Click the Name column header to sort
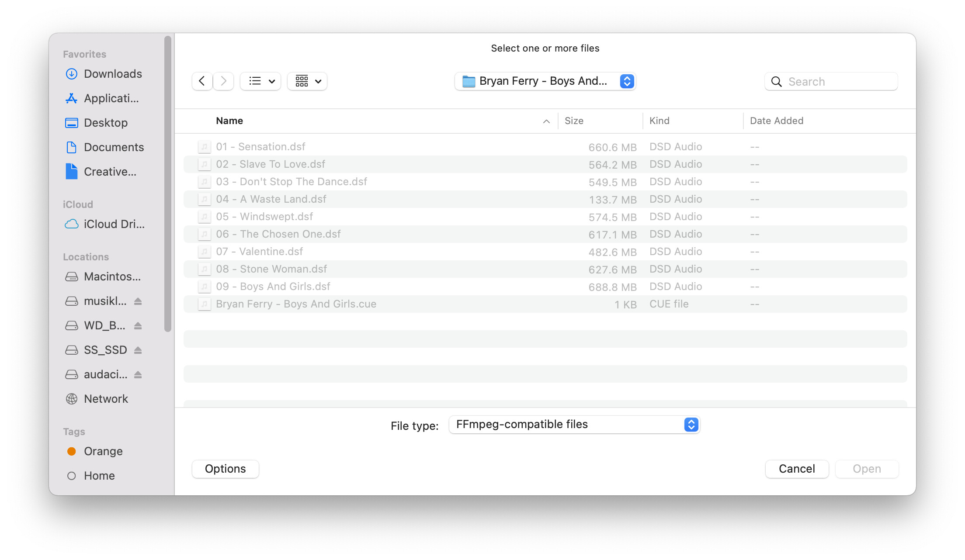The height and width of the screenshot is (560, 965). point(229,121)
